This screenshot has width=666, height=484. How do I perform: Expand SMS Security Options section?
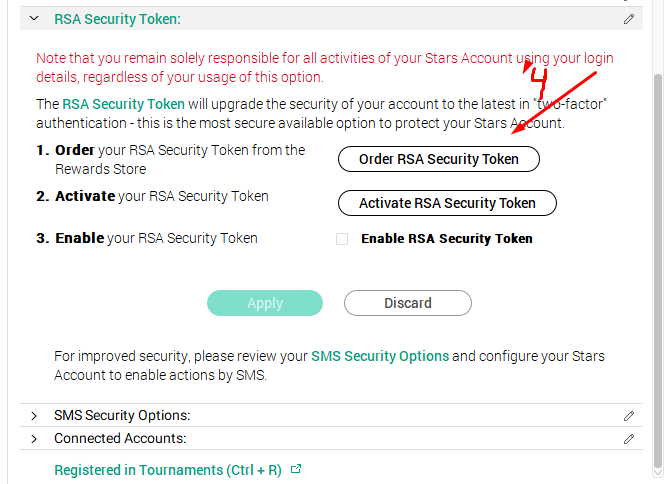click(x=34, y=416)
